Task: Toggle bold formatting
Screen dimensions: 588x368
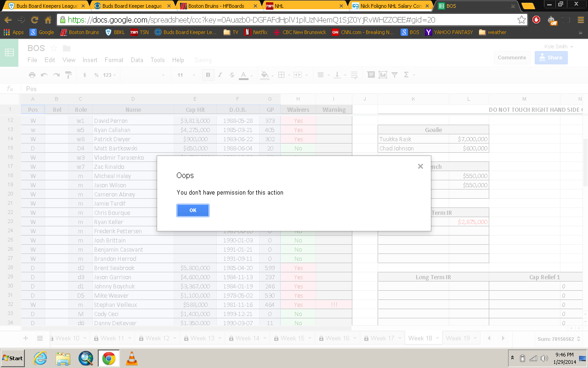Action: (x=208, y=75)
